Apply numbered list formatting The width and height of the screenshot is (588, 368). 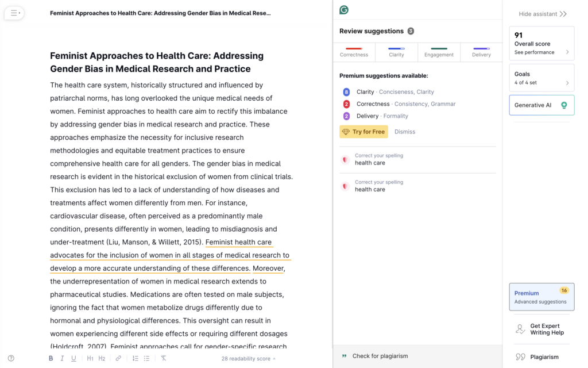click(136, 358)
